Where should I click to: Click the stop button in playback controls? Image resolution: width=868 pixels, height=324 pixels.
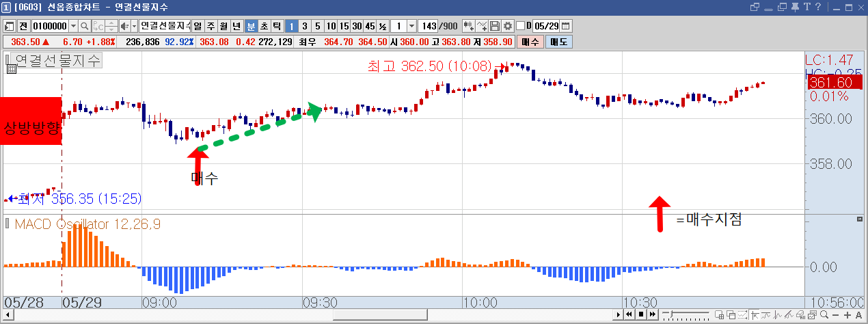pos(641,315)
